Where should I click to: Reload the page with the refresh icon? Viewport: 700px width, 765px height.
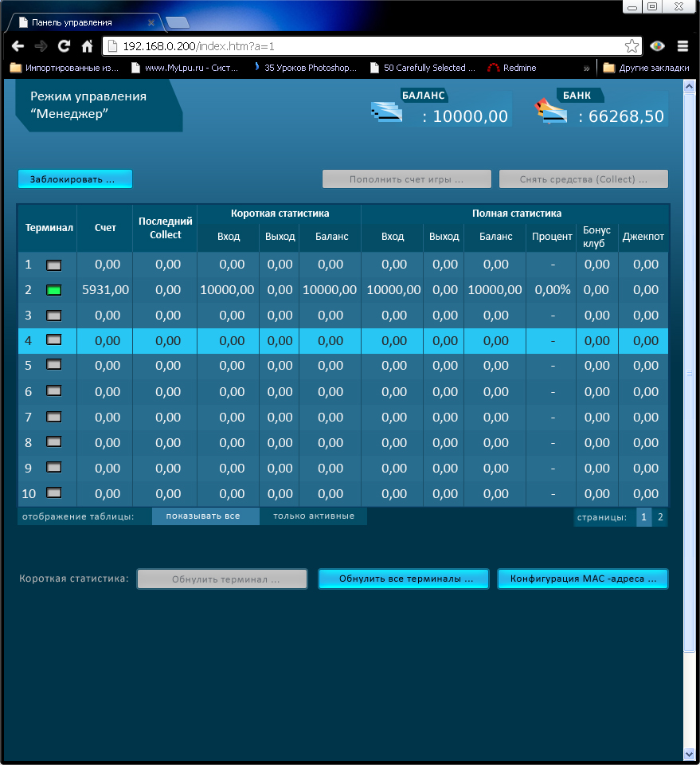click(x=64, y=46)
